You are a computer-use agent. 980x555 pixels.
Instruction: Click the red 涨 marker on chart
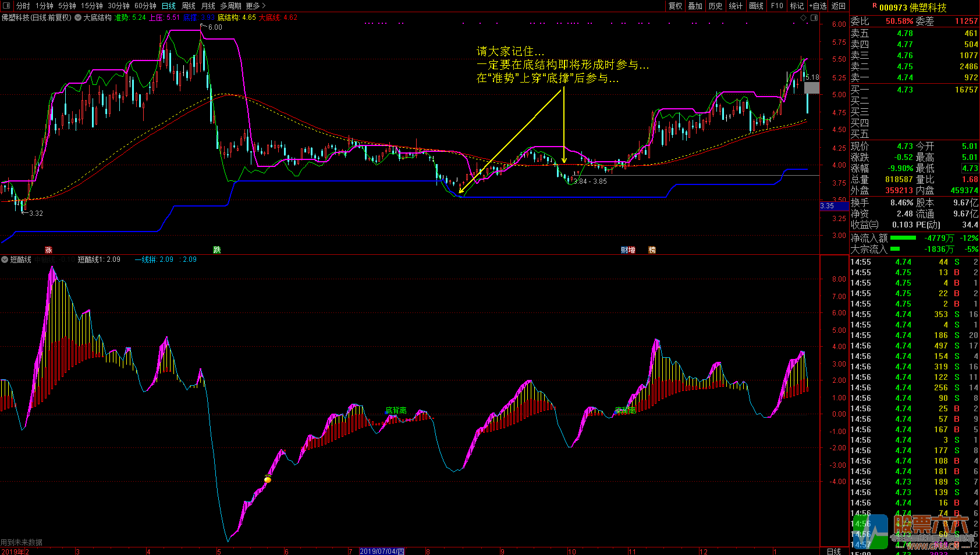48,250
